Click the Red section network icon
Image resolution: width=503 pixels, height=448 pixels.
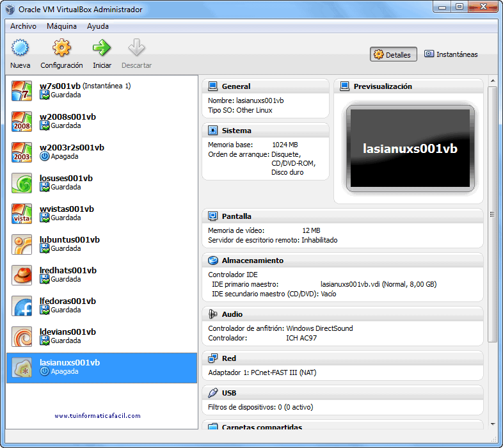pyautogui.click(x=212, y=358)
